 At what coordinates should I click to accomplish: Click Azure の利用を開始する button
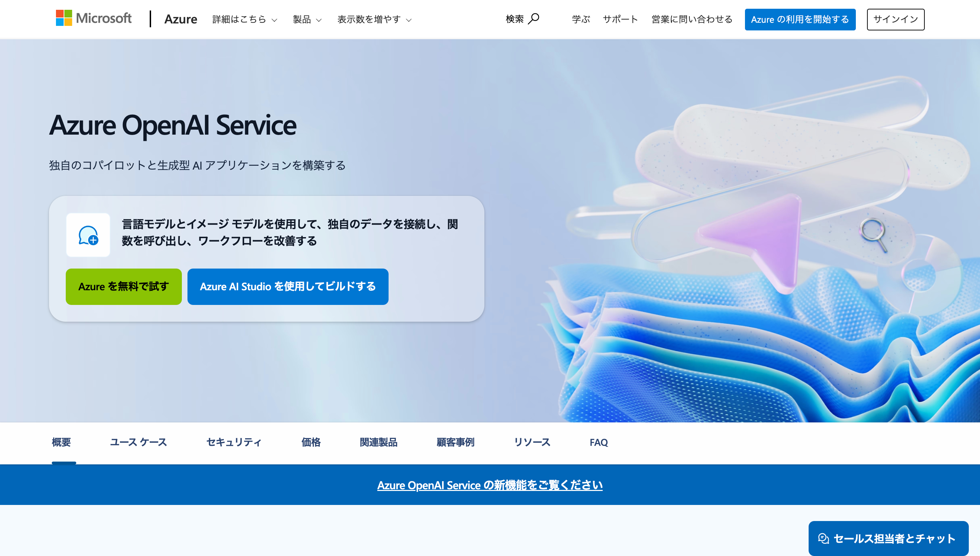point(800,20)
